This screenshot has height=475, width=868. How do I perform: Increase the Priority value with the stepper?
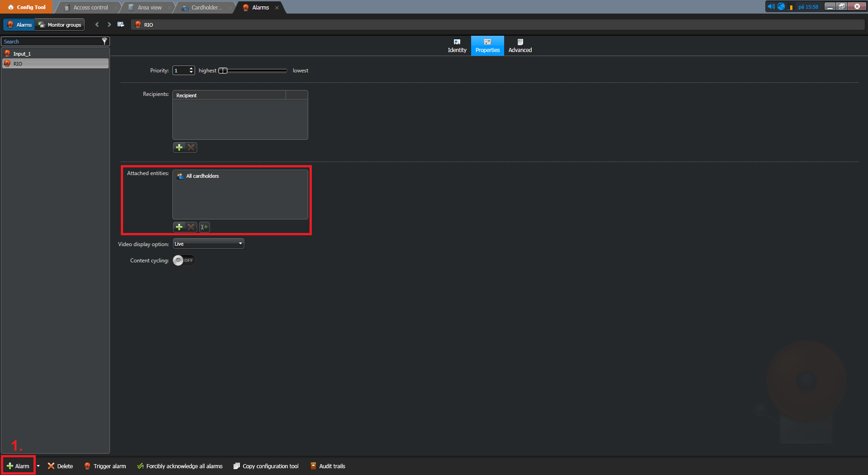(x=191, y=68)
